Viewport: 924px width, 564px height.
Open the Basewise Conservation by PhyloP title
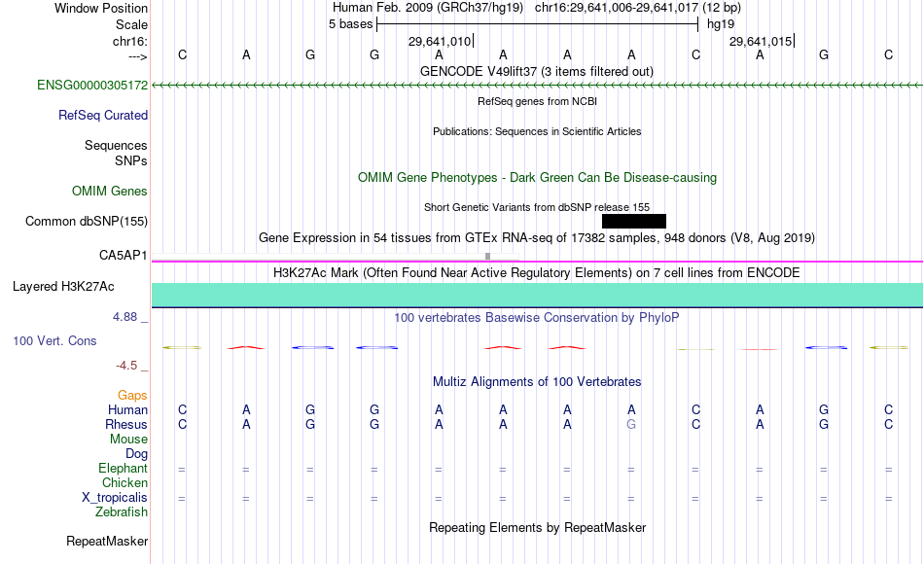[x=537, y=318]
